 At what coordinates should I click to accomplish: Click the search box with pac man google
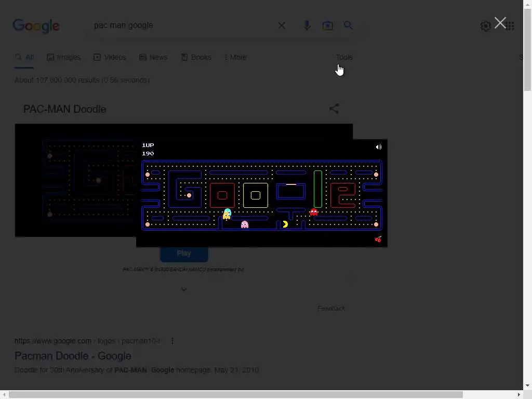coord(183,25)
